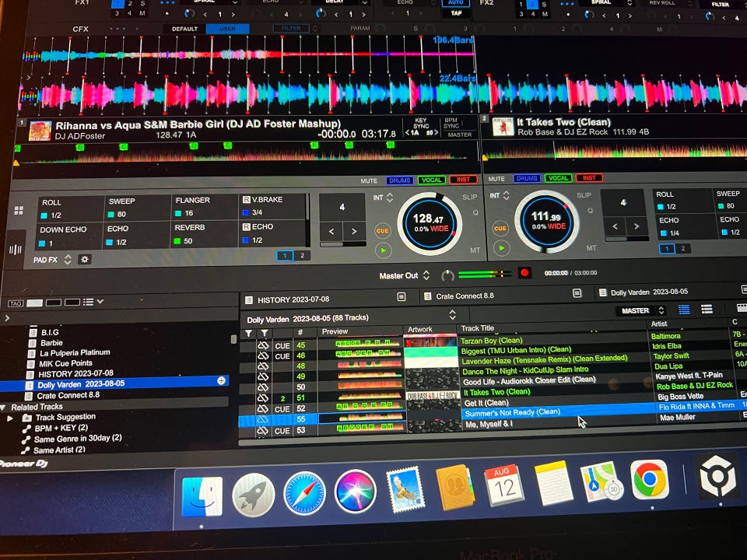Image resolution: width=747 pixels, height=560 pixels.
Task: Adjust the Master Out level knob
Action: [447, 275]
